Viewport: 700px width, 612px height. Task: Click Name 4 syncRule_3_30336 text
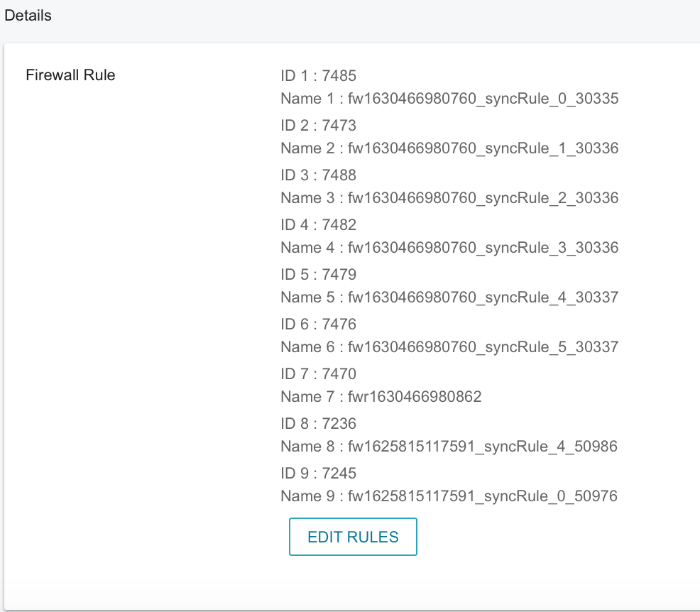tap(449, 248)
